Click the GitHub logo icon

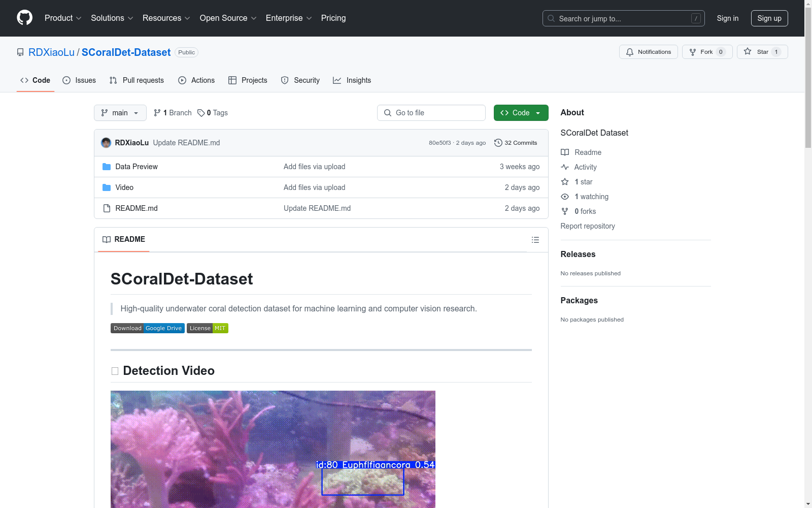(x=24, y=18)
